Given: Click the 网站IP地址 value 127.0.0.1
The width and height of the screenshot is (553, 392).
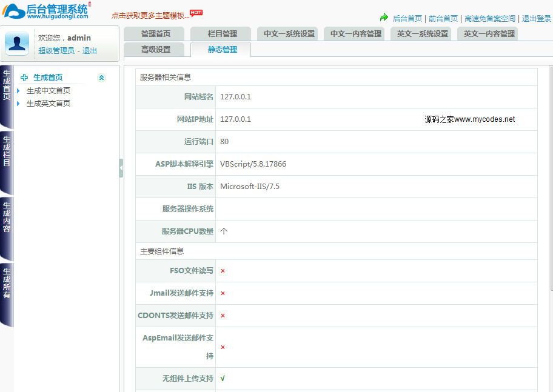Looking at the screenshot, I should click(x=236, y=119).
